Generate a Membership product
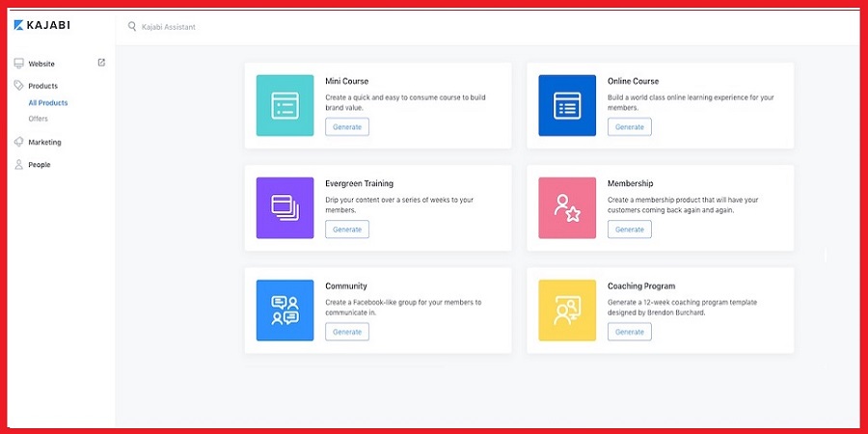Image resolution: width=868 pixels, height=434 pixels. pyautogui.click(x=630, y=230)
